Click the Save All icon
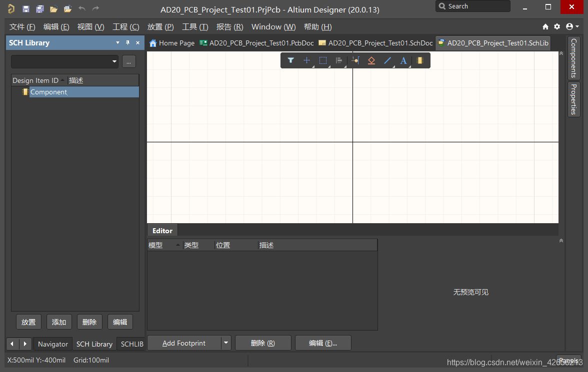The height and width of the screenshot is (372, 588). click(40, 8)
